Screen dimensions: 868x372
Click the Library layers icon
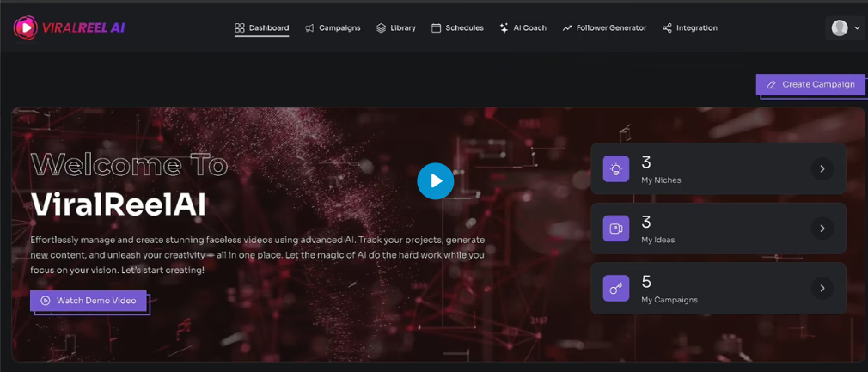[x=382, y=27]
